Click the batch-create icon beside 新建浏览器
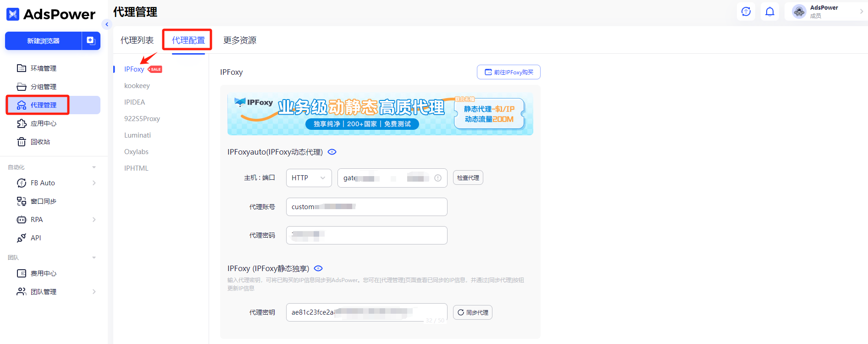This screenshot has height=344, width=868. coord(91,40)
